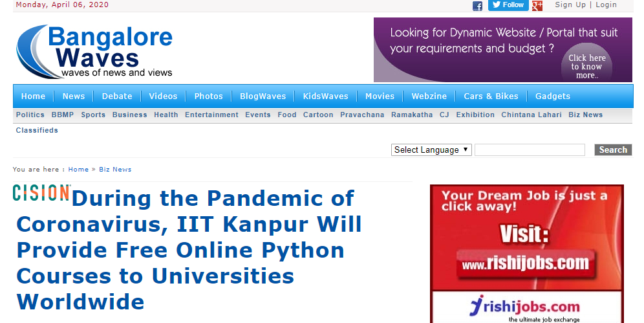Go to the Food section
The image size is (644, 323).
click(x=286, y=115)
